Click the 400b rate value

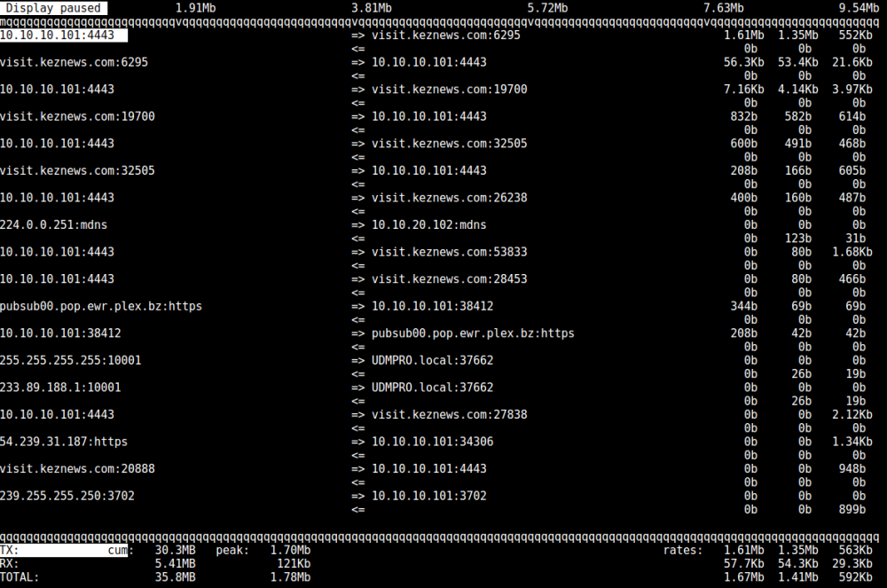coord(744,198)
